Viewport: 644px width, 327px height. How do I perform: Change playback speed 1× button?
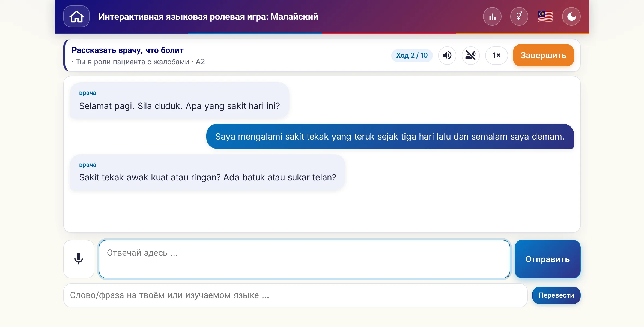[496, 55]
